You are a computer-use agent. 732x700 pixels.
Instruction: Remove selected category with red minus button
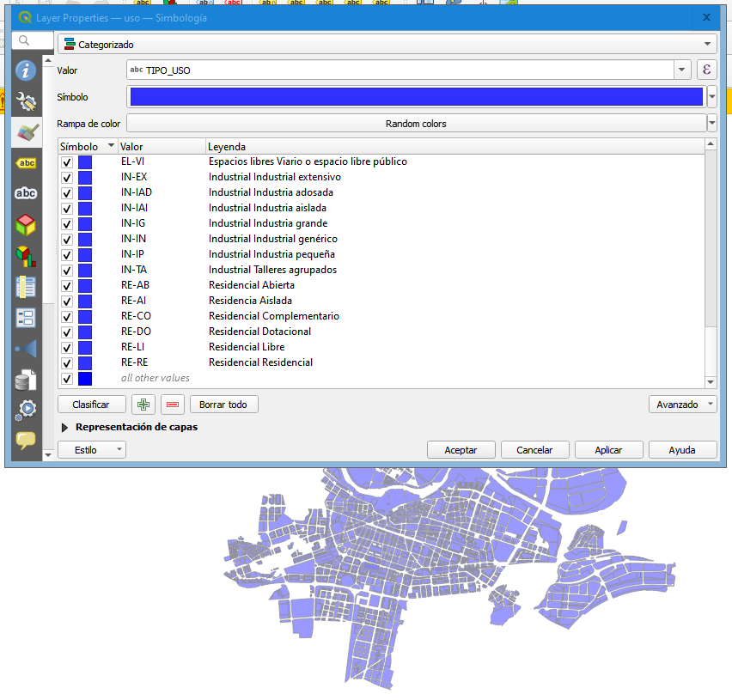[x=172, y=404]
